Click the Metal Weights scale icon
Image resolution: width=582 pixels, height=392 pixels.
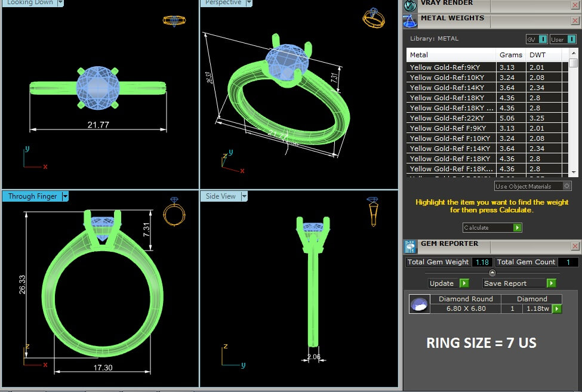[410, 20]
